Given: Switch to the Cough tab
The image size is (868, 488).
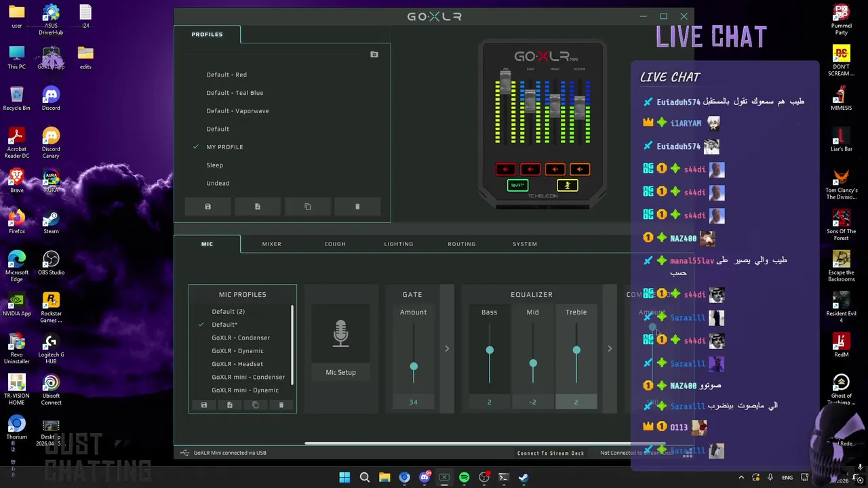Looking at the screenshot, I should tap(335, 244).
